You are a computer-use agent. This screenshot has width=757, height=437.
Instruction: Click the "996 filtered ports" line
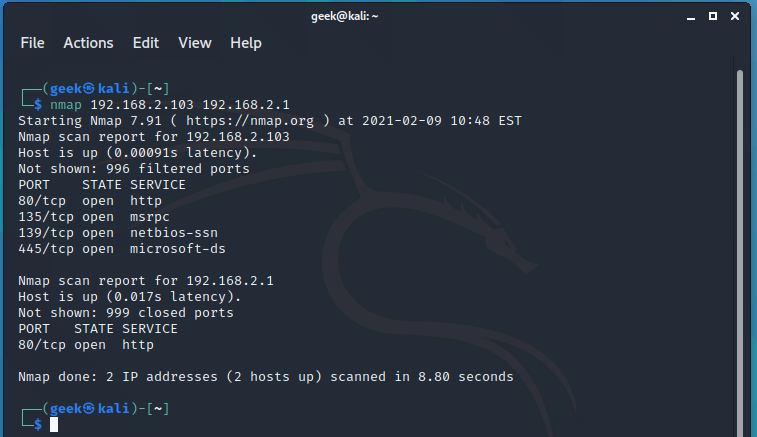pos(134,169)
